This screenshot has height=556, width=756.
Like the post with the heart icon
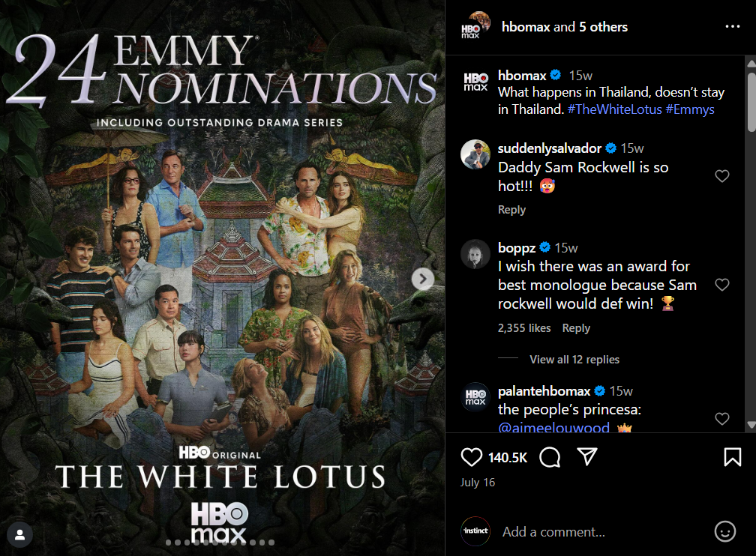pos(471,457)
